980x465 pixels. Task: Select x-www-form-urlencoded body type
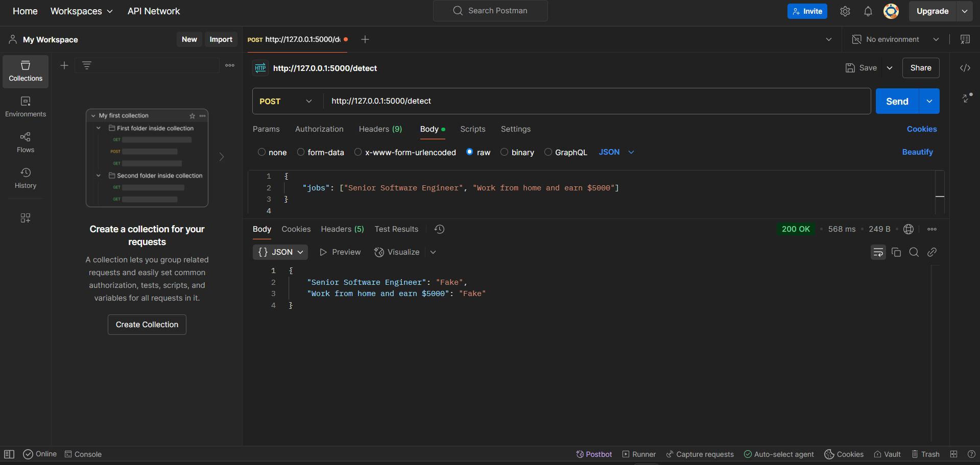coord(358,152)
